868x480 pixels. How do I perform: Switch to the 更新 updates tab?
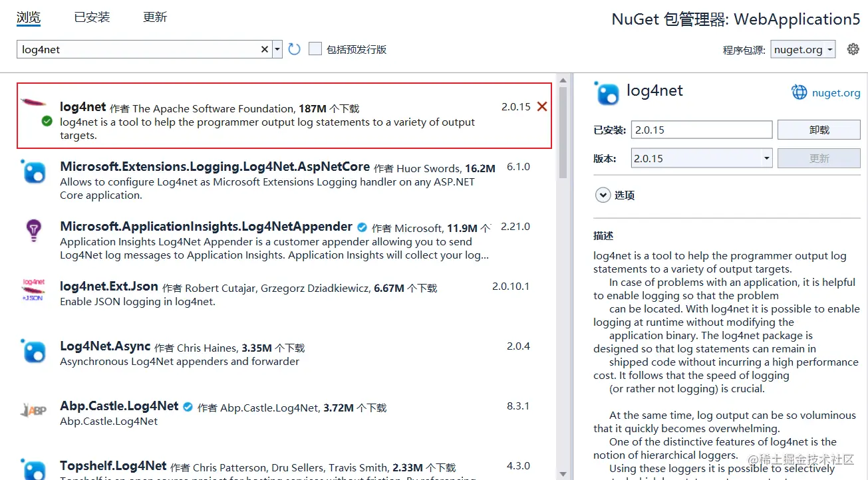coord(155,17)
